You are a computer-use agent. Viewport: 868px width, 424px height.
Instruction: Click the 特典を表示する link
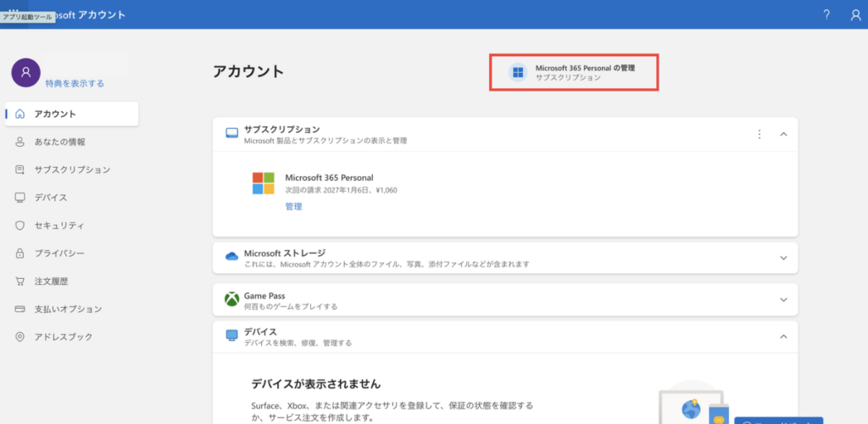[x=75, y=84]
